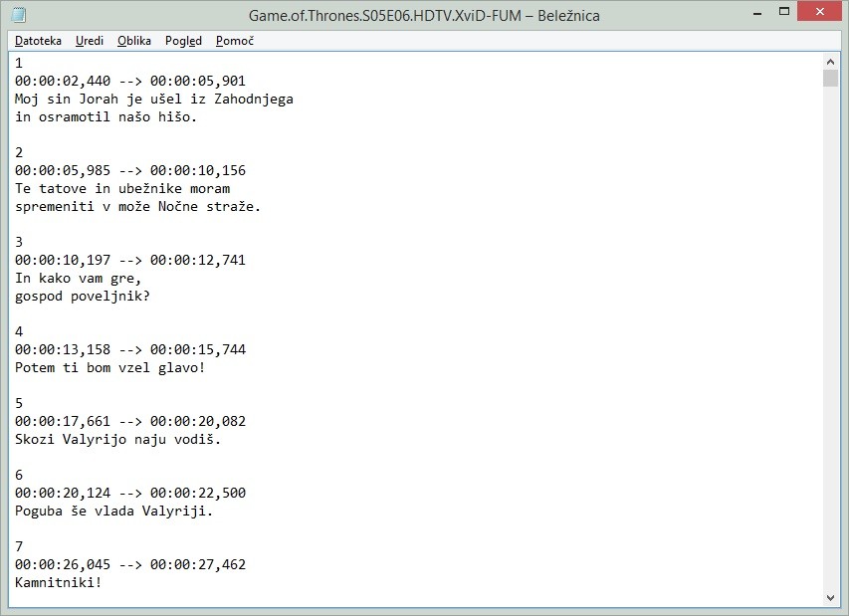Screen dimensions: 849x616
Task: Click the line "Skozi Valyrijo naju vodiš."
Action: pos(117,439)
